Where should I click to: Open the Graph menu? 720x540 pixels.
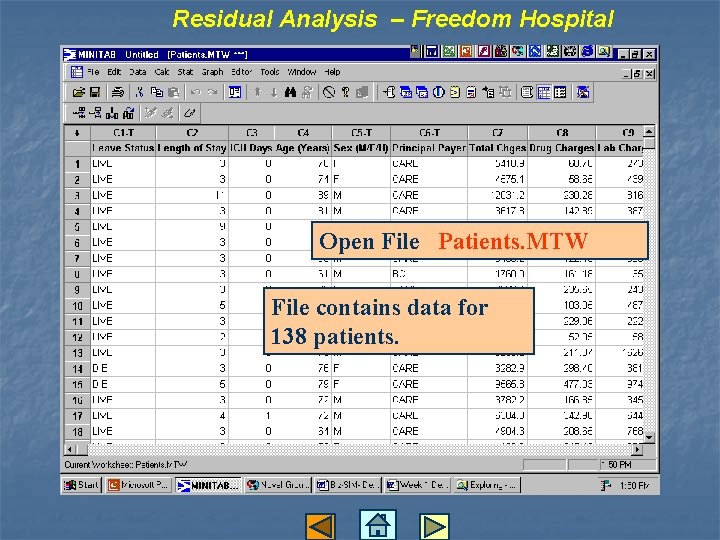click(x=212, y=72)
